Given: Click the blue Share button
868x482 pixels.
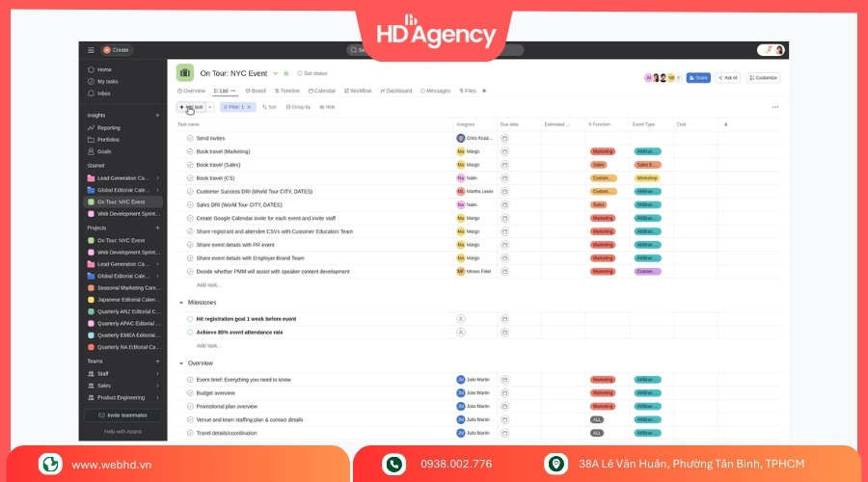Looking at the screenshot, I should (x=698, y=78).
